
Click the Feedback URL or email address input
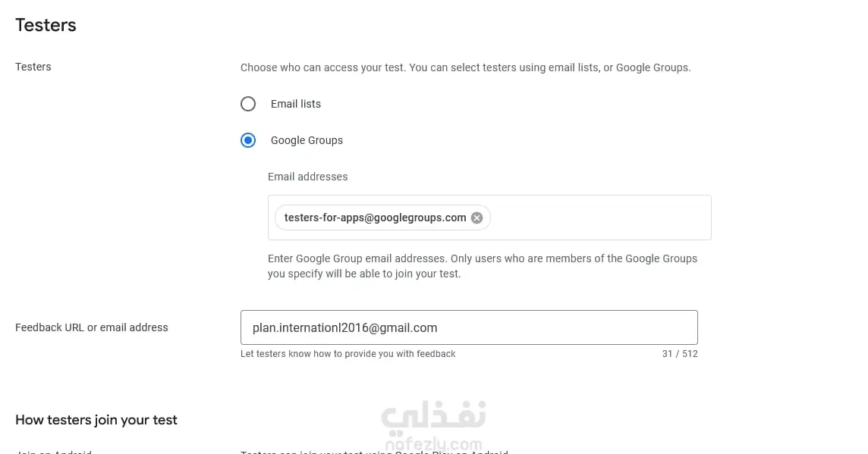[x=468, y=327]
